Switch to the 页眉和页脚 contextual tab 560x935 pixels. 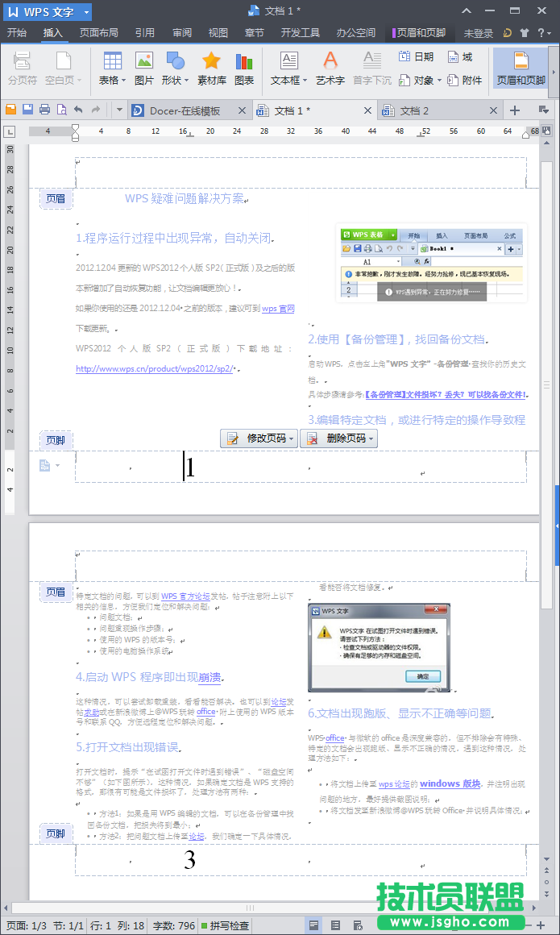419,33
